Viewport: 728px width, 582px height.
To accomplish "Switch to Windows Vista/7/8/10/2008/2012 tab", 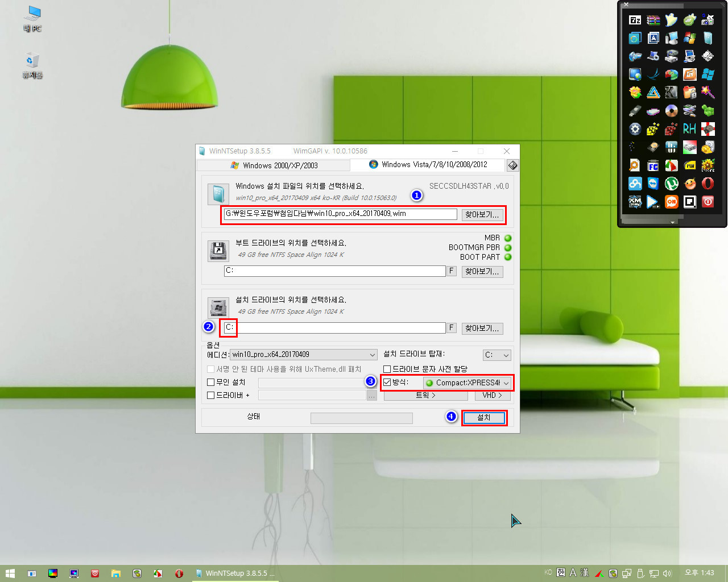I will 428,165.
